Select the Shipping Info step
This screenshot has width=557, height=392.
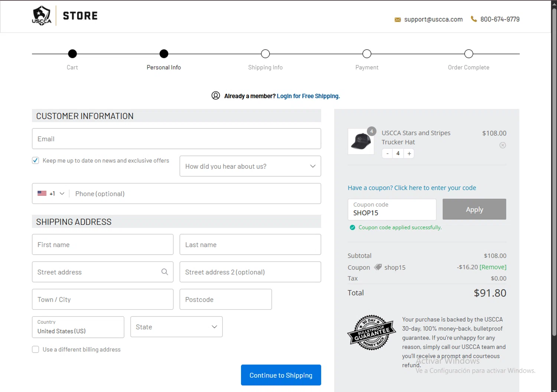(265, 54)
